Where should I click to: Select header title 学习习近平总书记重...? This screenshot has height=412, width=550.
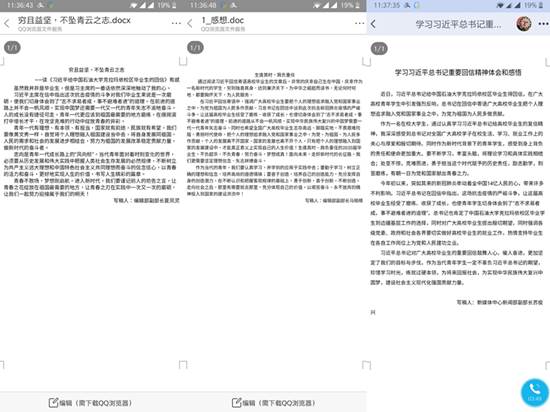click(458, 24)
